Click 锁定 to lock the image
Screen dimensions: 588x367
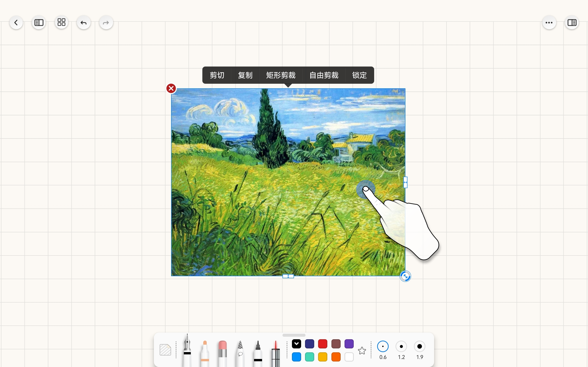359,75
